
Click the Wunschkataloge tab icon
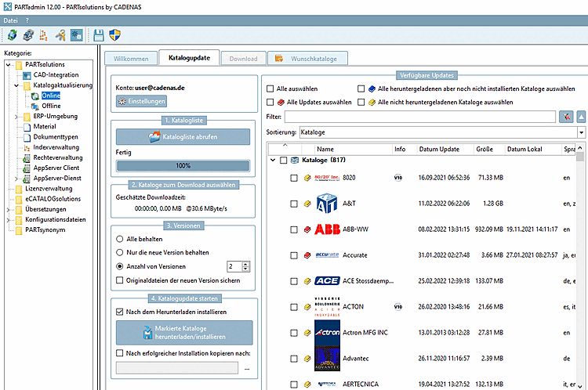tap(279, 59)
